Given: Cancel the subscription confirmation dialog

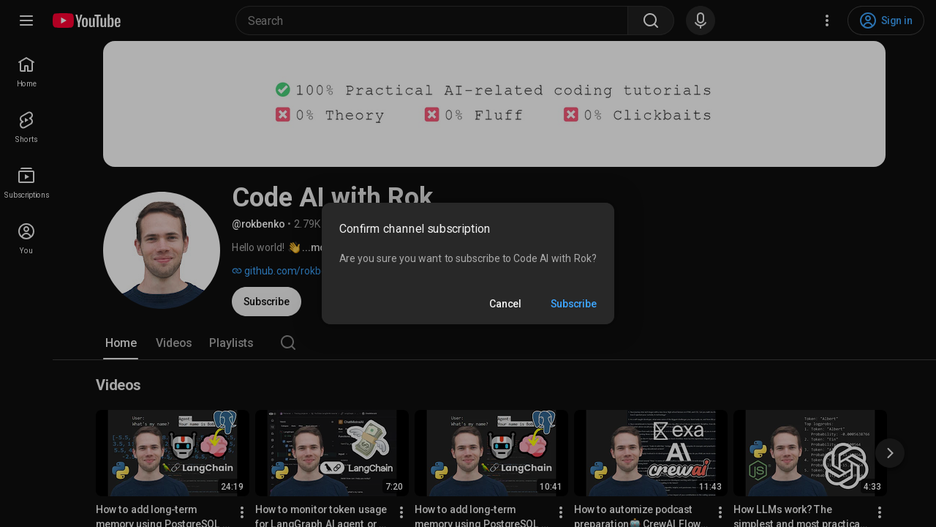Looking at the screenshot, I should click(x=505, y=304).
